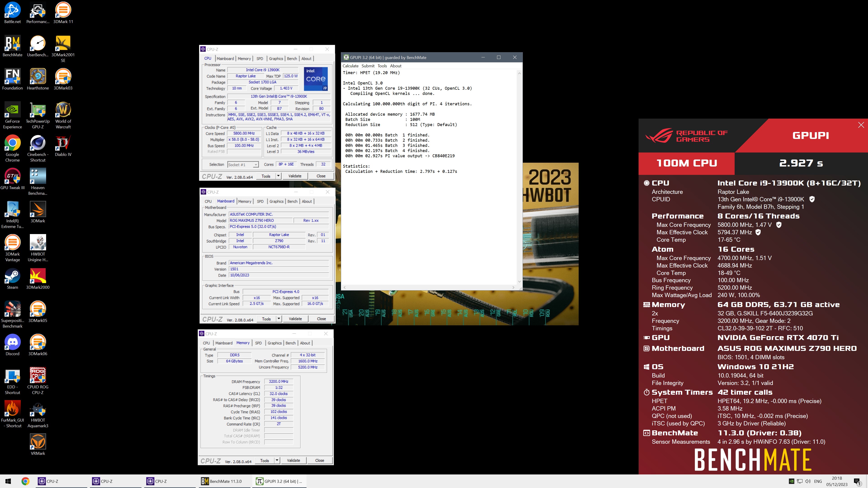Screen dimensions: 868x488
Task: Launch HWBOT Aquamark3 desktop icon
Action: pyautogui.click(x=38, y=414)
